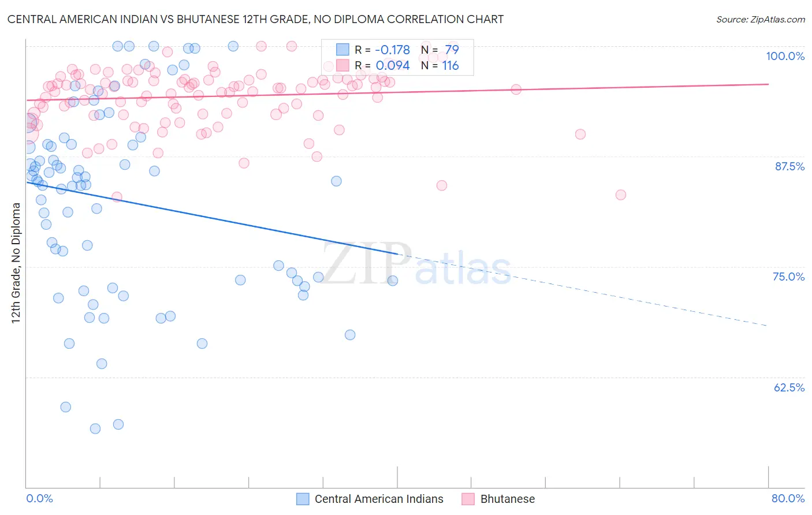
Task: Click the pink Bhutanese legend swatch
Action: [468, 499]
